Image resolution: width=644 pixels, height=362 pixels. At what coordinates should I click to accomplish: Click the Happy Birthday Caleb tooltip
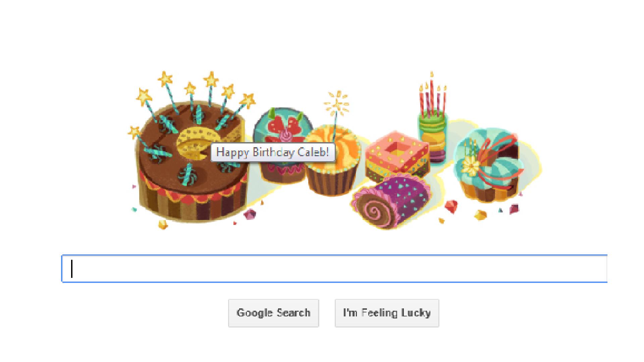point(273,153)
